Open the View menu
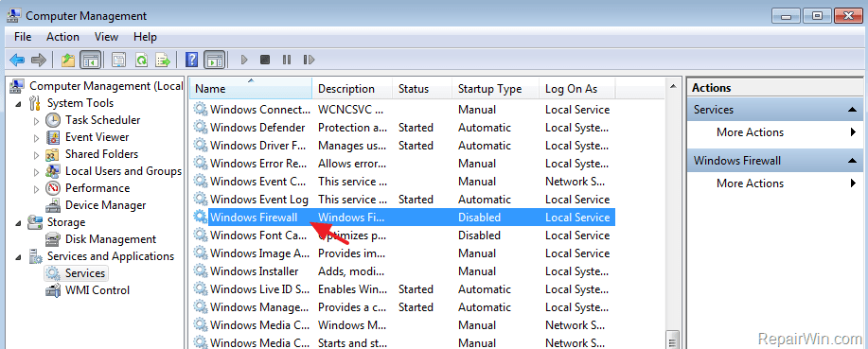This screenshot has height=349, width=868. [106, 37]
